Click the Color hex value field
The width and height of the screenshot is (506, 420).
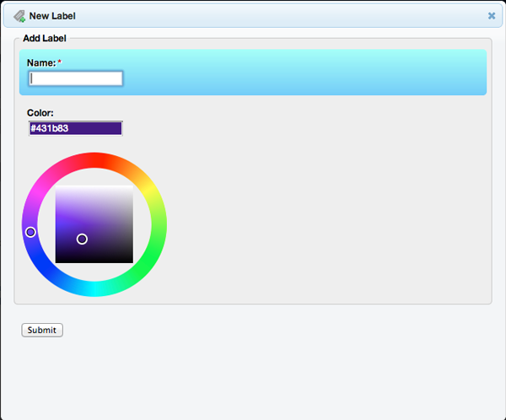76,128
